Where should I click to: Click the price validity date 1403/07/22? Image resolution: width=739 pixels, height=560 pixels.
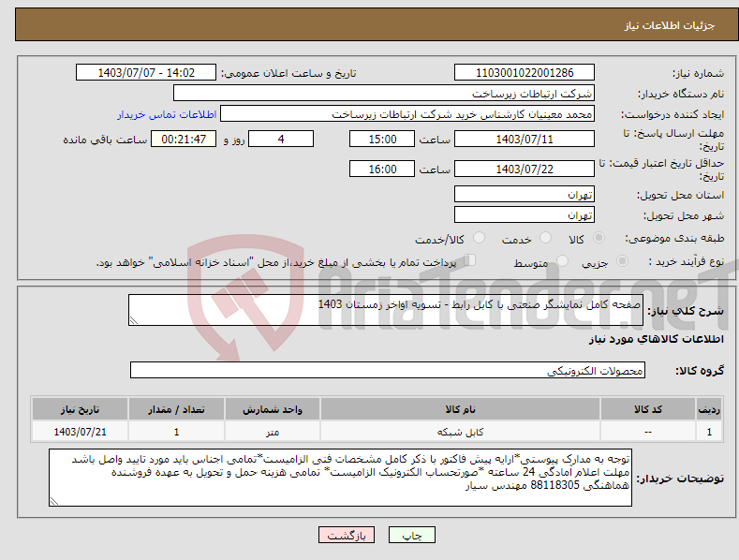point(525,169)
